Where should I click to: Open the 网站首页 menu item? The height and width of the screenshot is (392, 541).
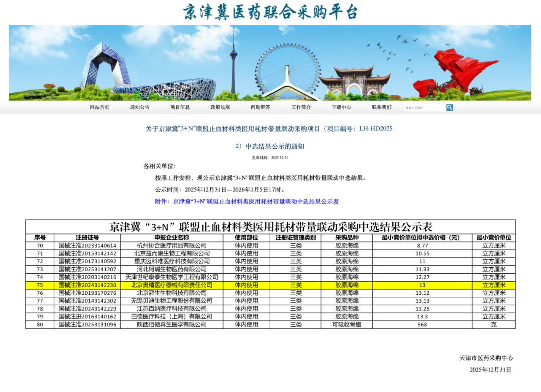100,107
